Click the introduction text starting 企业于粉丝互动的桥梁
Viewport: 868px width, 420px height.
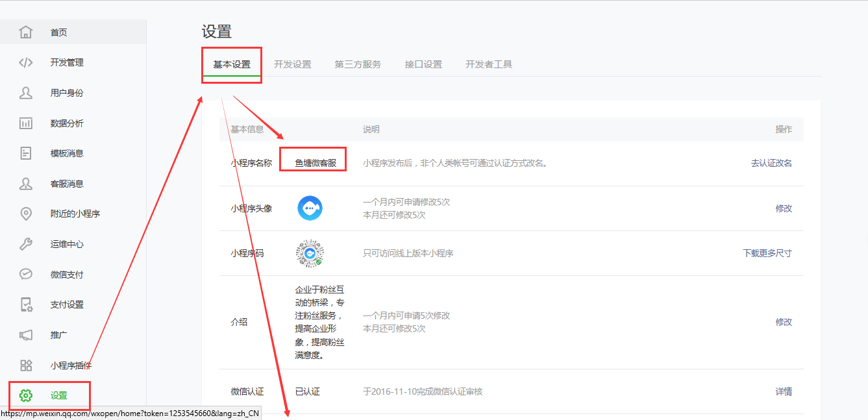tap(319, 322)
